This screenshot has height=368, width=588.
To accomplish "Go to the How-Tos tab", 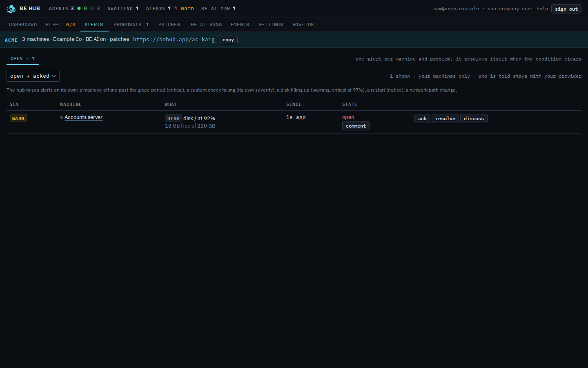I will coord(303,25).
